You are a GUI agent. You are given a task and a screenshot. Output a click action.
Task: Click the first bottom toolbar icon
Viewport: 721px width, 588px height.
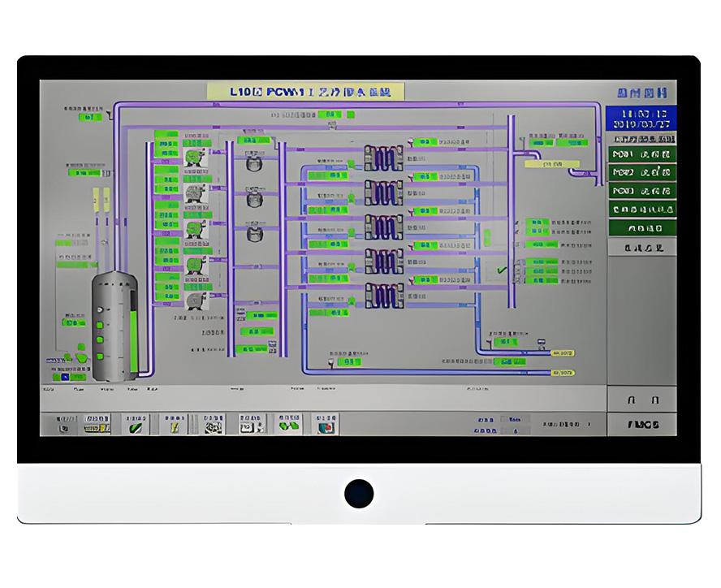coord(63,424)
